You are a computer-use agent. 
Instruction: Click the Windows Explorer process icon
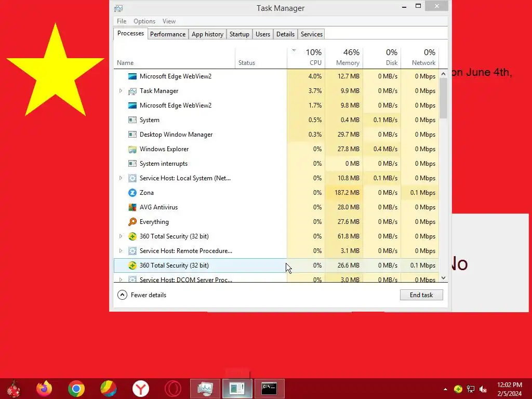(132, 149)
